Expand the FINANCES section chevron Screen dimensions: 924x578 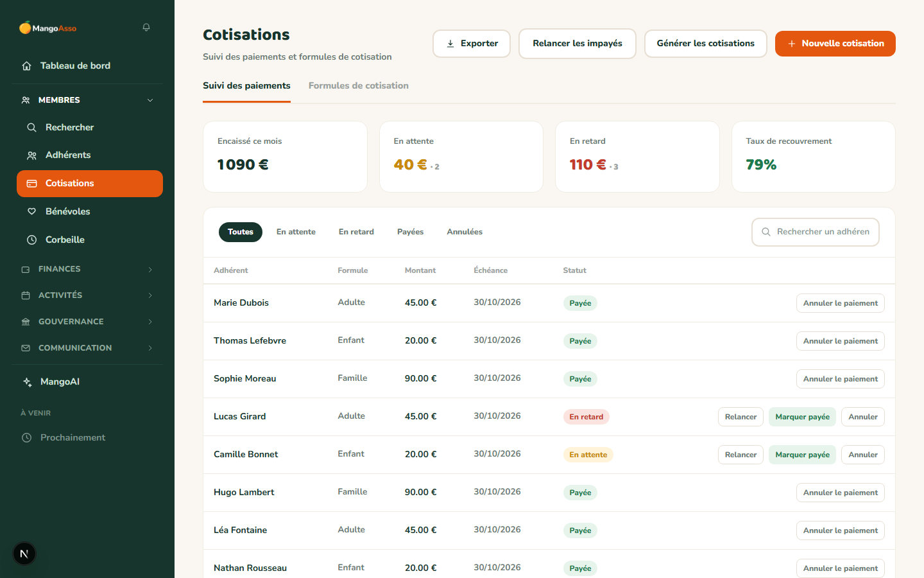click(x=150, y=269)
